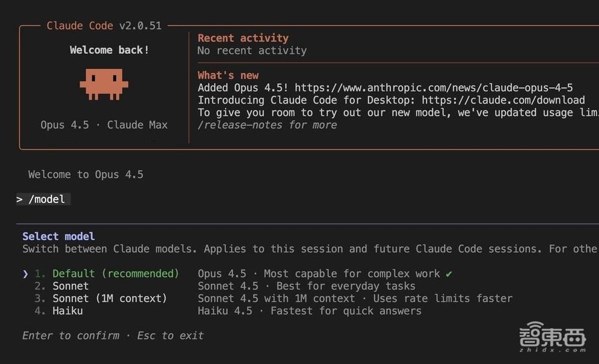Image resolution: width=599 pixels, height=364 pixels.
Task: Click the What's new heading
Action: [228, 75]
